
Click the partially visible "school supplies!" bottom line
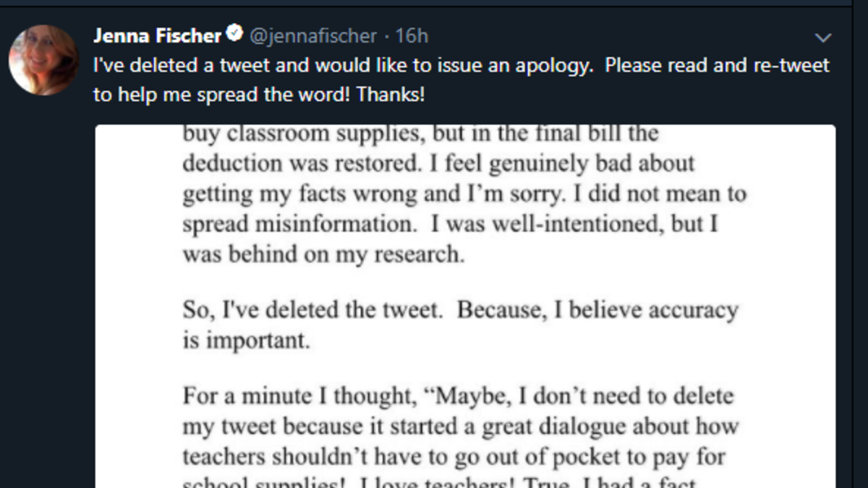(439, 482)
